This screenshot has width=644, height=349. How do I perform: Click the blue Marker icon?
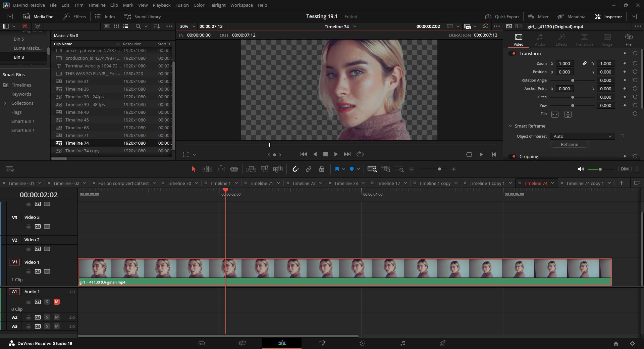(x=352, y=169)
